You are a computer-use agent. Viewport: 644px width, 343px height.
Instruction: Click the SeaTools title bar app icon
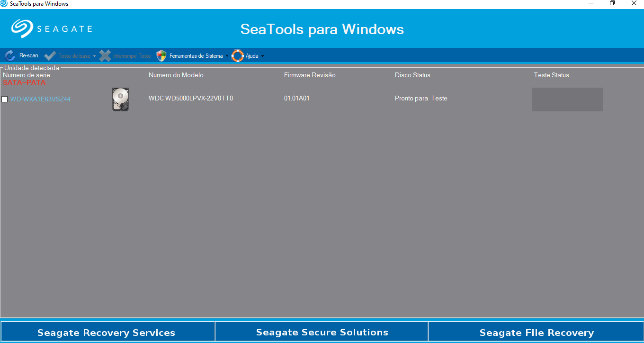(4, 3)
